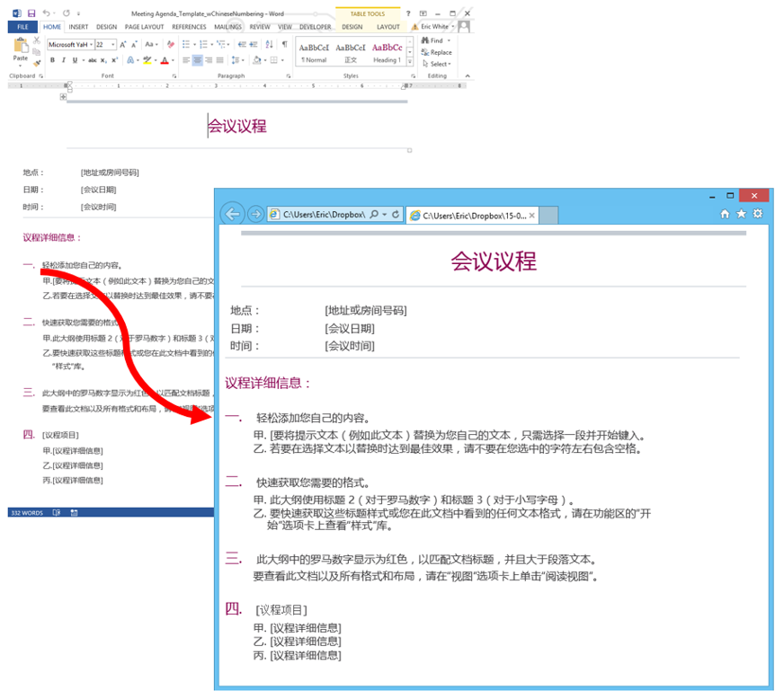Click the Undo arrow in Word's title bar
This screenshot has height=699, width=784.
point(46,13)
